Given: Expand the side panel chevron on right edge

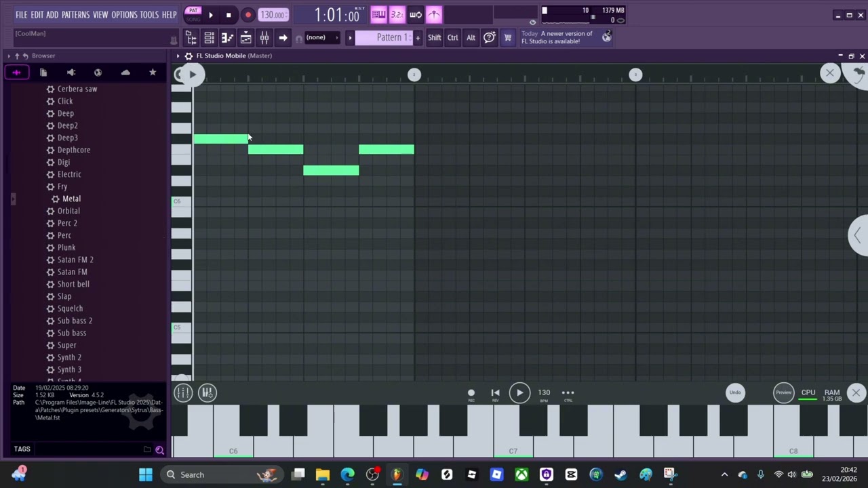Looking at the screenshot, I should coord(859,235).
